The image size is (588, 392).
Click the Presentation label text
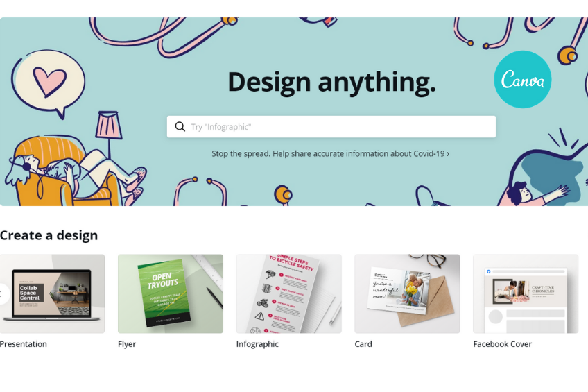24,344
